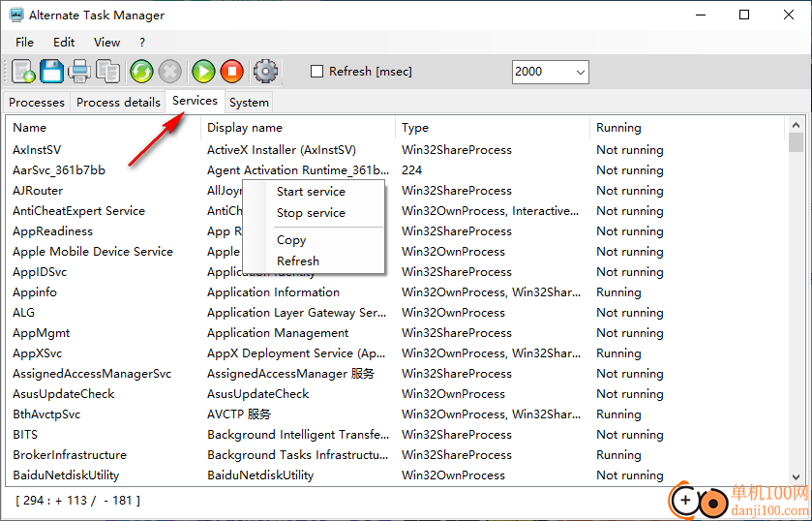Click the red stop-service icon
The height and width of the screenshot is (521, 812).
tap(232, 72)
